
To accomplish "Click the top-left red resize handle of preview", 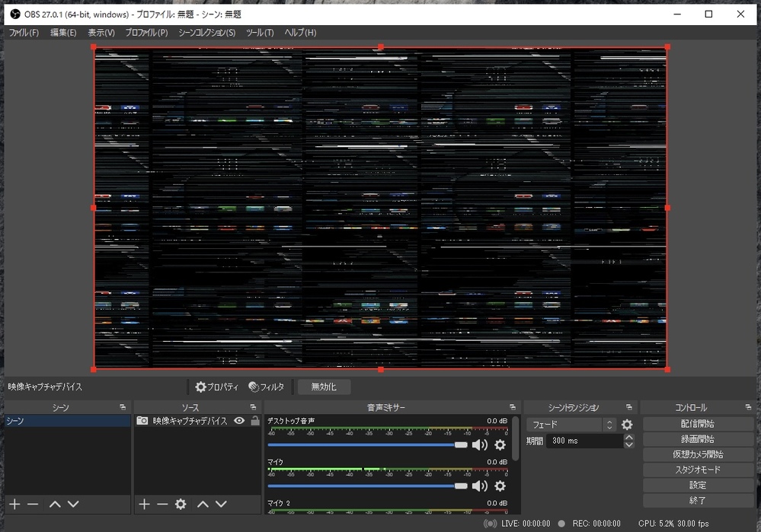I will tap(94, 47).
